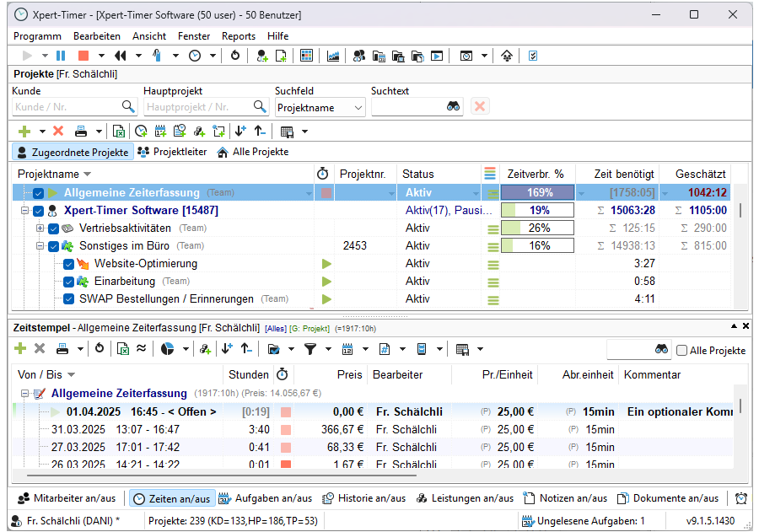Click the filter funnel icon in timestamps toolbar
The height and width of the screenshot is (532, 759).
[x=310, y=348]
